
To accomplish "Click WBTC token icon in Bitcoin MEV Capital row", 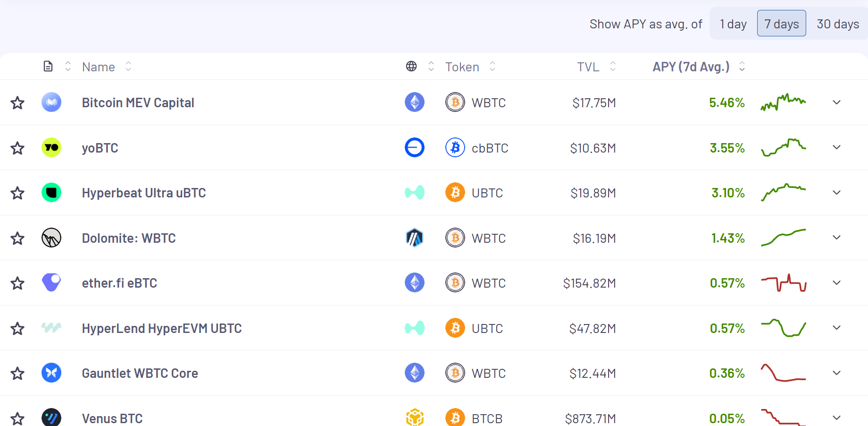I will tap(455, 102).
